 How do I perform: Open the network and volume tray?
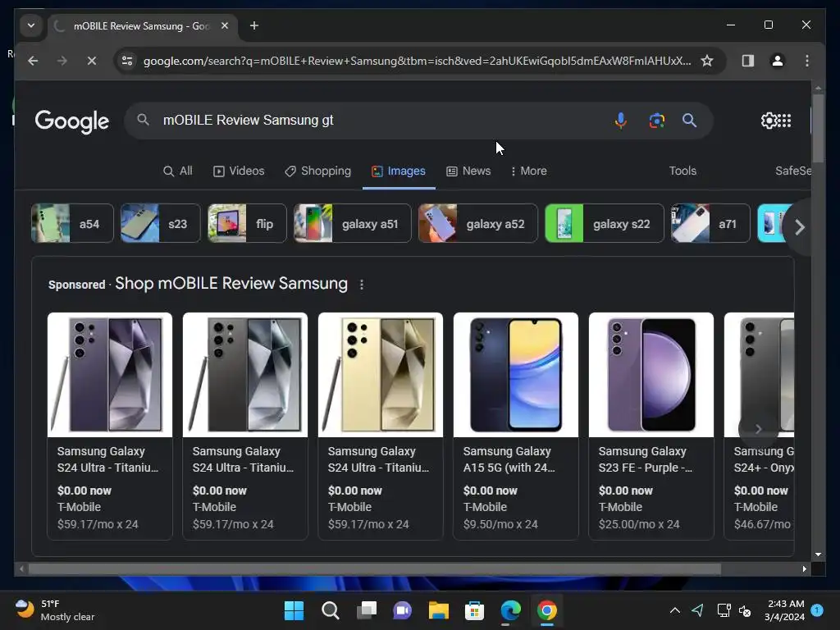click(x=734, y=610)
